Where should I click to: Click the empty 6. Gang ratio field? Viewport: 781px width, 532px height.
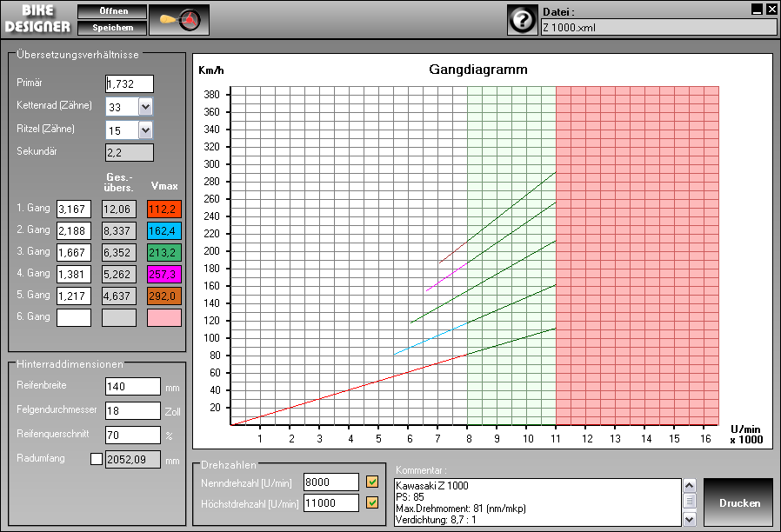pyautogui.click(x=74, y=317)
